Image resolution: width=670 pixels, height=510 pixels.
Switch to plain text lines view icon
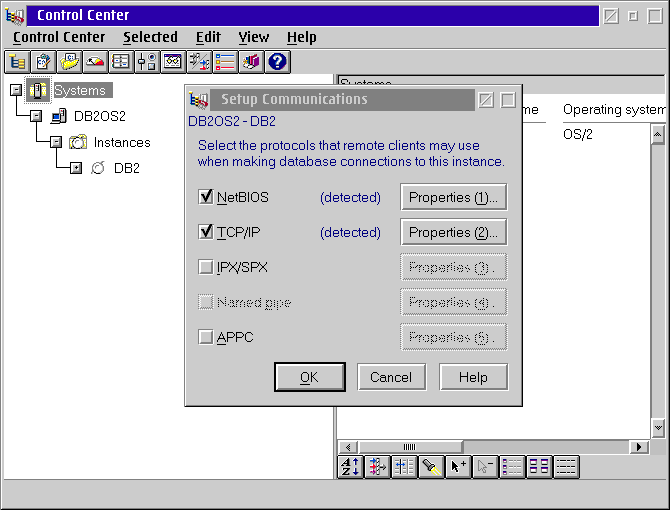[566, 466]
